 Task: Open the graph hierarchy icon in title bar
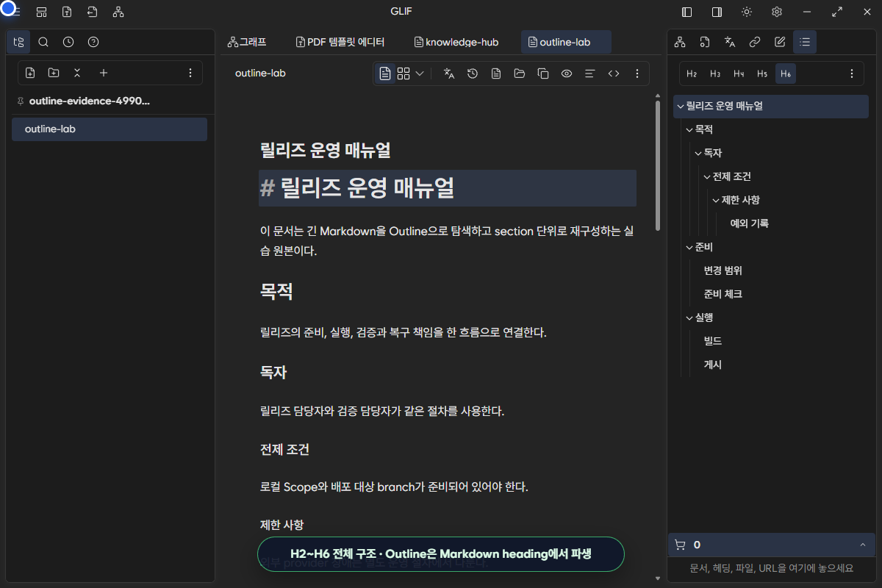click(118, 12)
